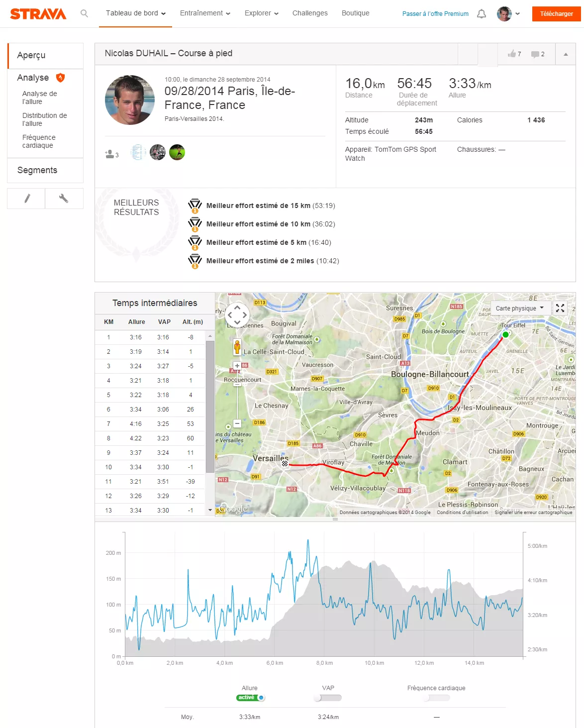584x728 pixels.
Task: Click the pencil edit icon
Action: 27,199
